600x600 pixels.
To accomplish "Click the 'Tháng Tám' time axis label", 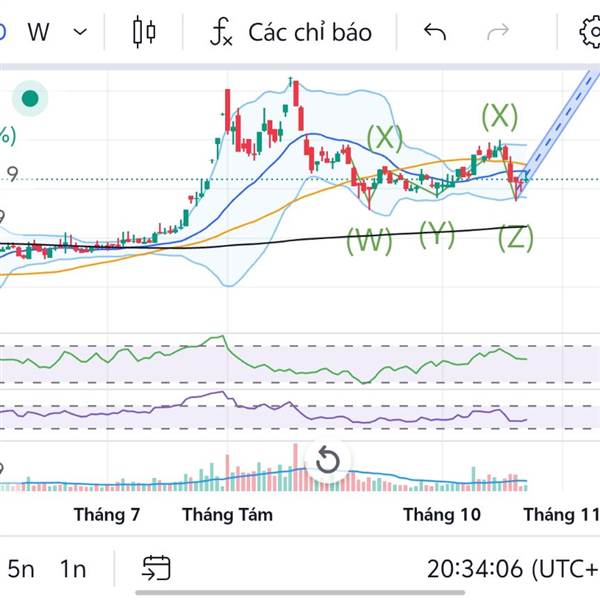I will [x=227, y=514].
